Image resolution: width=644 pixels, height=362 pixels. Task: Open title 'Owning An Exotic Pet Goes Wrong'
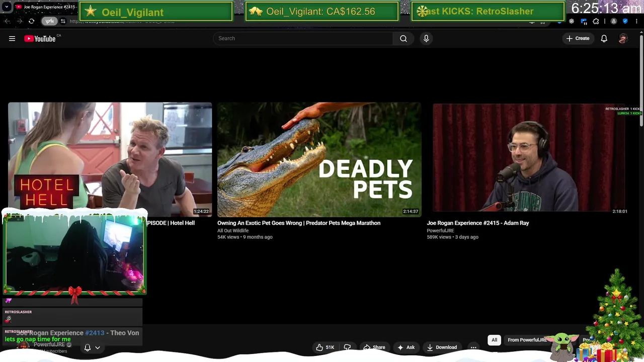click(x=299, y=223)
